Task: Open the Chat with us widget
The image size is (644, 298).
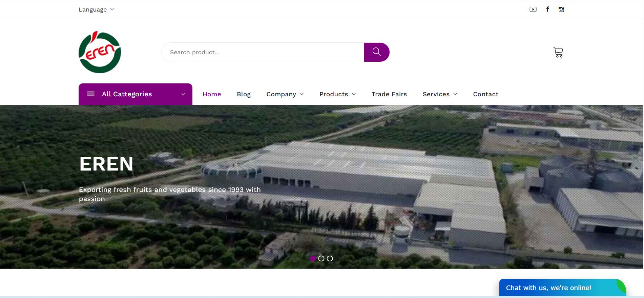Action: (x=563, y=288)
